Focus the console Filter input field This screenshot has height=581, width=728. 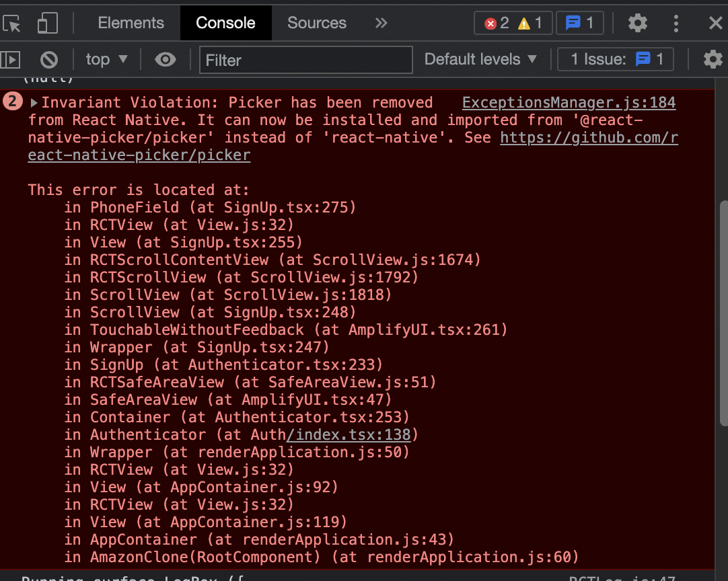[306, 60]
